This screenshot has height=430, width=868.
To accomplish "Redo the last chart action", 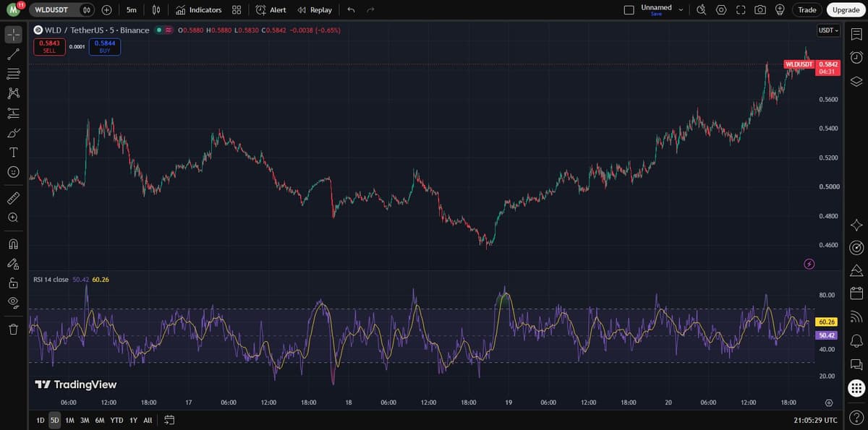I will (370, 10).
